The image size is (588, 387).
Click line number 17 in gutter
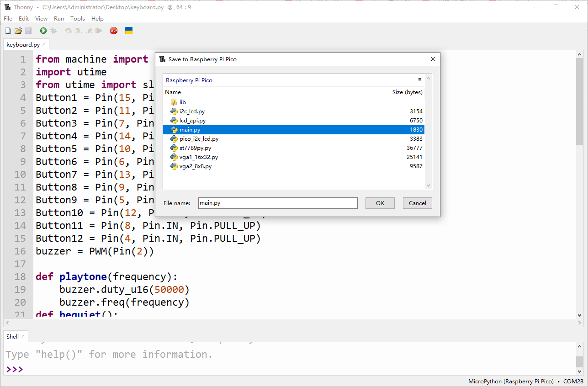coord(20,264)
